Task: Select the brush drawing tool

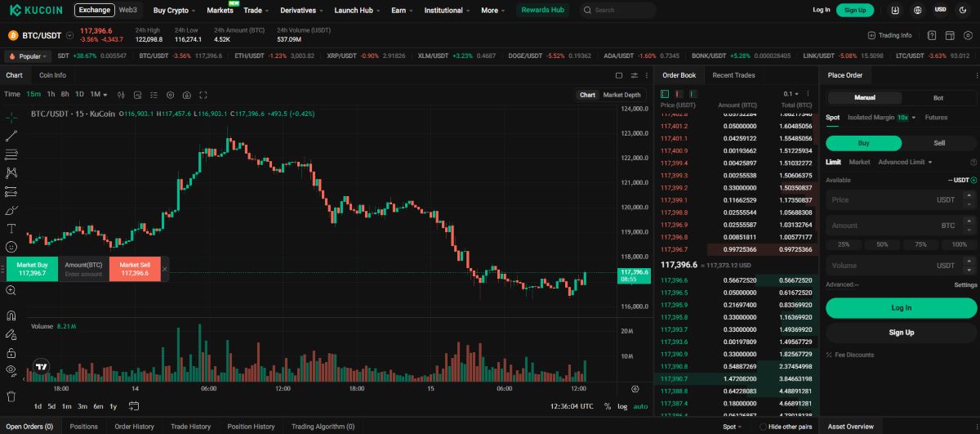Action: click(x=11, y=210)
